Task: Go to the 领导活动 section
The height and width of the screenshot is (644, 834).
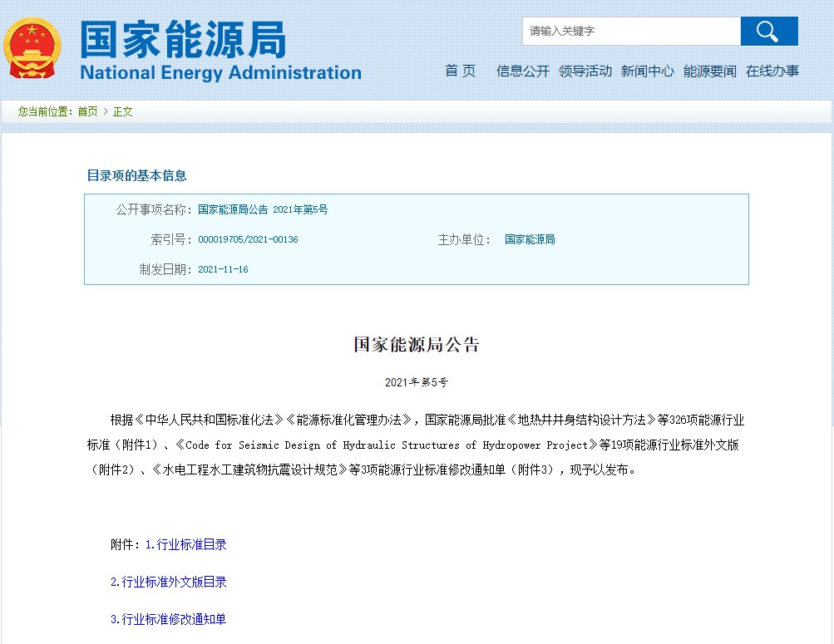Action: [585, 71]
